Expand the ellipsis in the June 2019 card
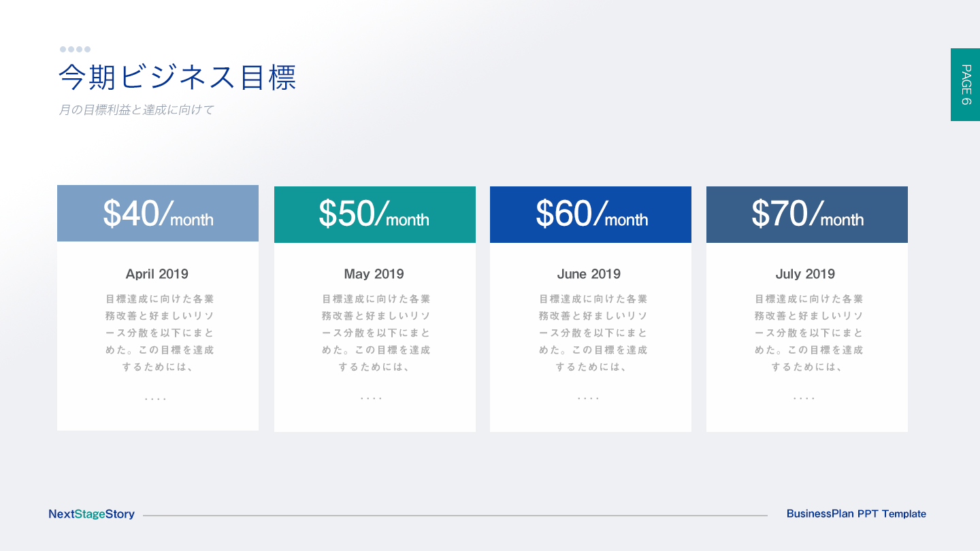980x551 pixels. (x=589, y=399)
